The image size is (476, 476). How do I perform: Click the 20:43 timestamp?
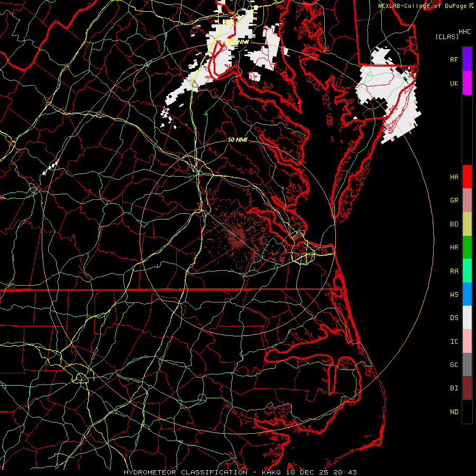click(345, 472)
